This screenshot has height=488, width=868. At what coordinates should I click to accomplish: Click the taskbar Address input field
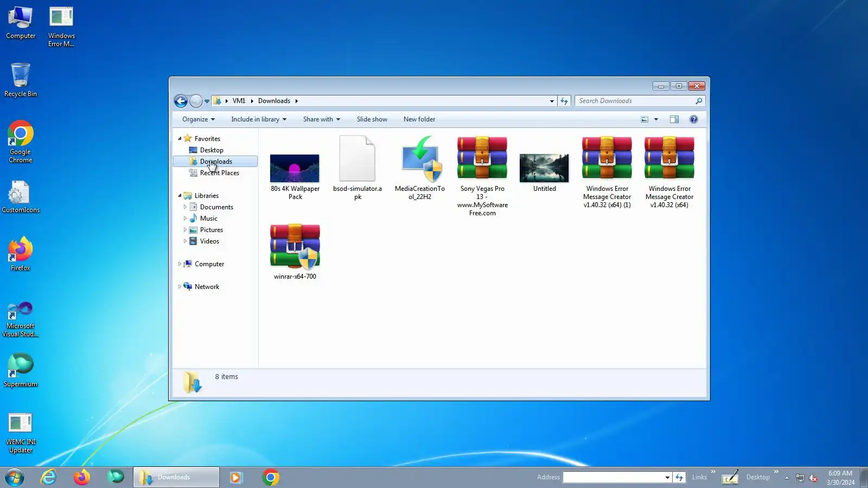pyautogui.click(x=614, y=477)
